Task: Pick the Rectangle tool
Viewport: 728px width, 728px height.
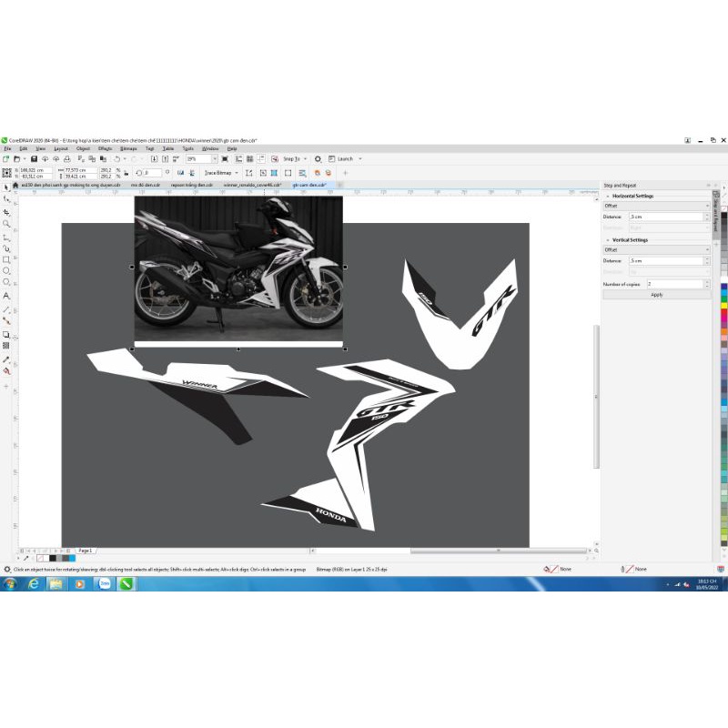Action: [6, 259]
